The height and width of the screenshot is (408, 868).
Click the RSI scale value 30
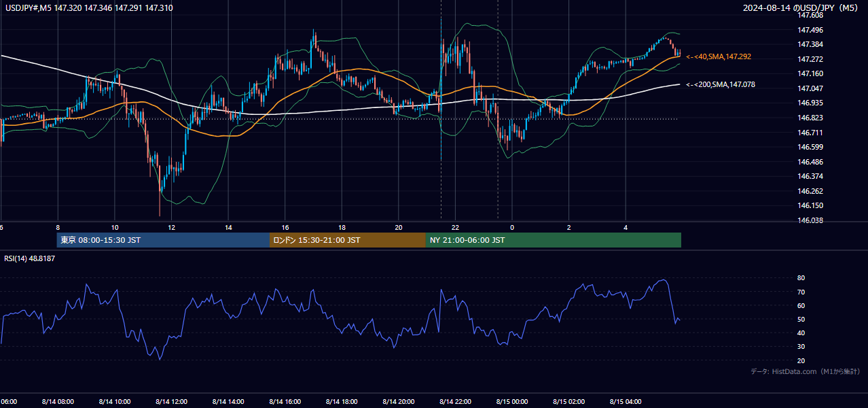[x=801, y=347]
